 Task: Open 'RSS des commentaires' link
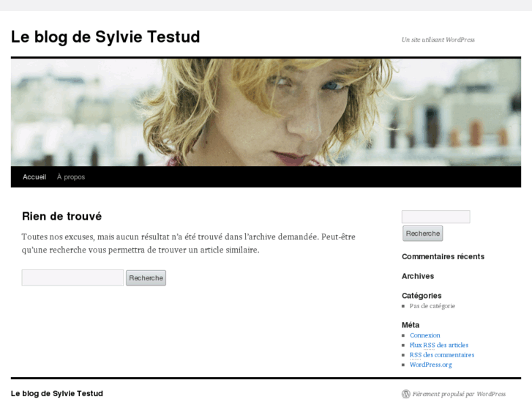click(442, 355)
